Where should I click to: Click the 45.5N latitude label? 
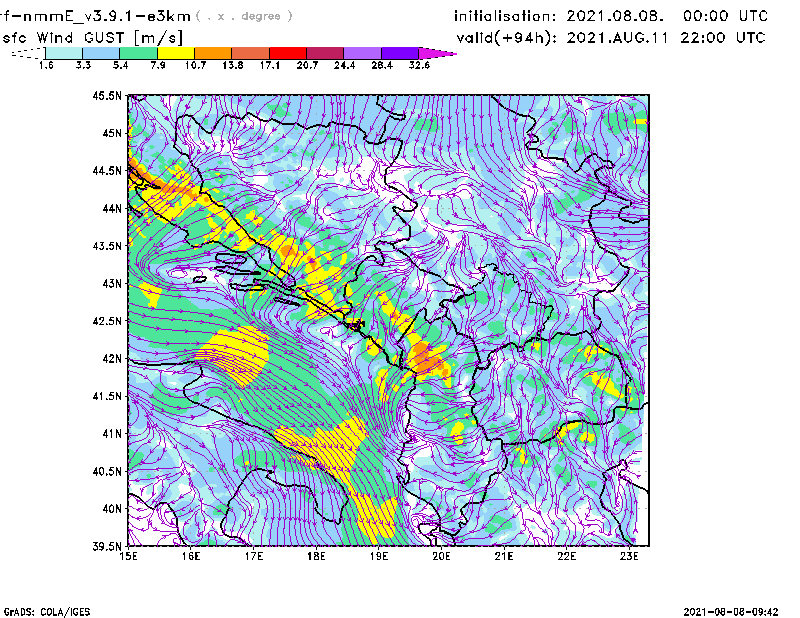tap(107, 95)
